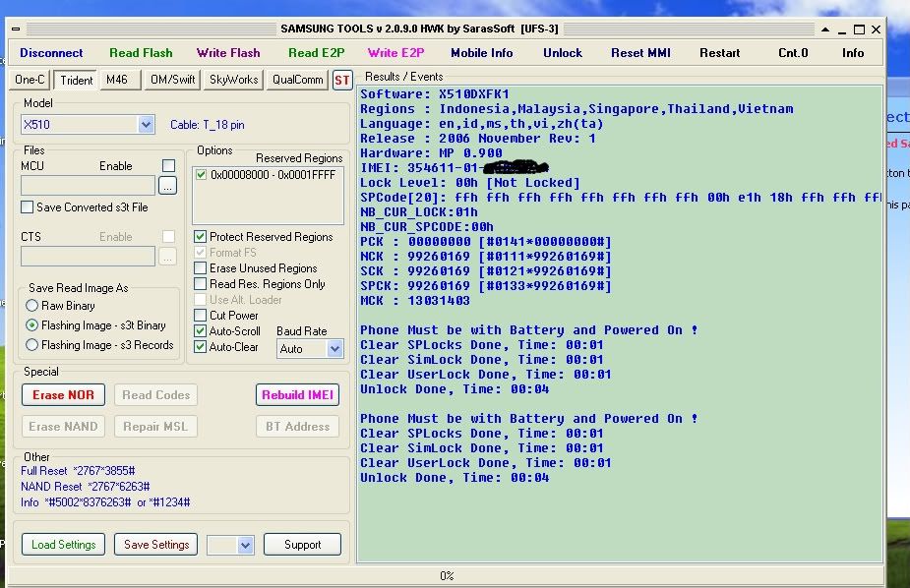Enable the Cut Power option

click(x=201, y=315)
